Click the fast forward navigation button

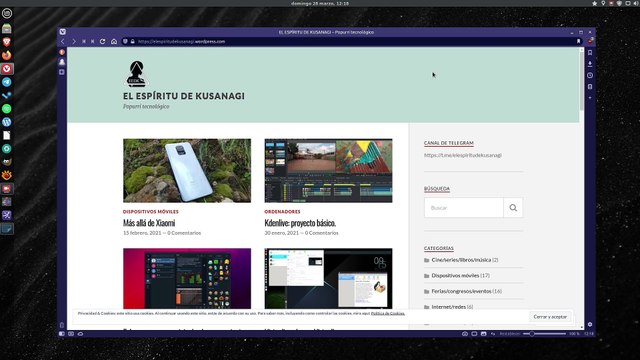pyautogui.click(x=93, y=41)
